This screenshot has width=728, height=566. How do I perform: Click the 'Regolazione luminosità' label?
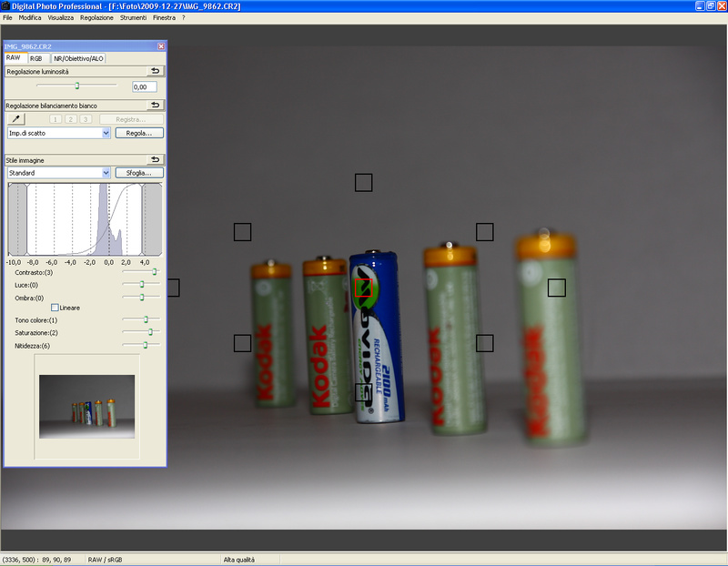coord(37,72)
